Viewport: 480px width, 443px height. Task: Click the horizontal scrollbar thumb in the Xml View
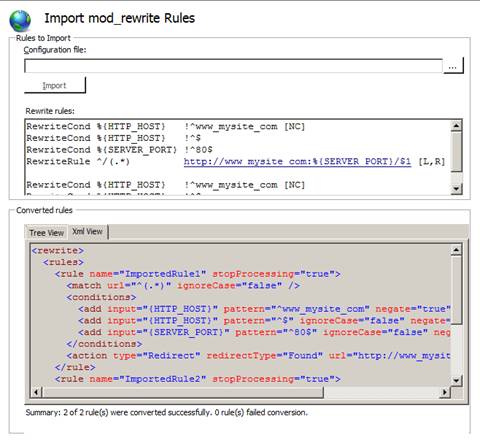click(x=183, y=392)
